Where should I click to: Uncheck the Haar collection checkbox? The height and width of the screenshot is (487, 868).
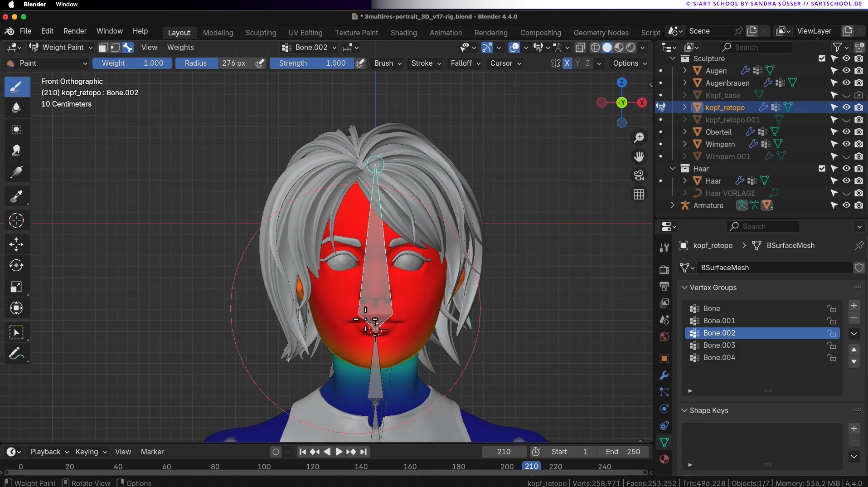click(x=822, y=169)
